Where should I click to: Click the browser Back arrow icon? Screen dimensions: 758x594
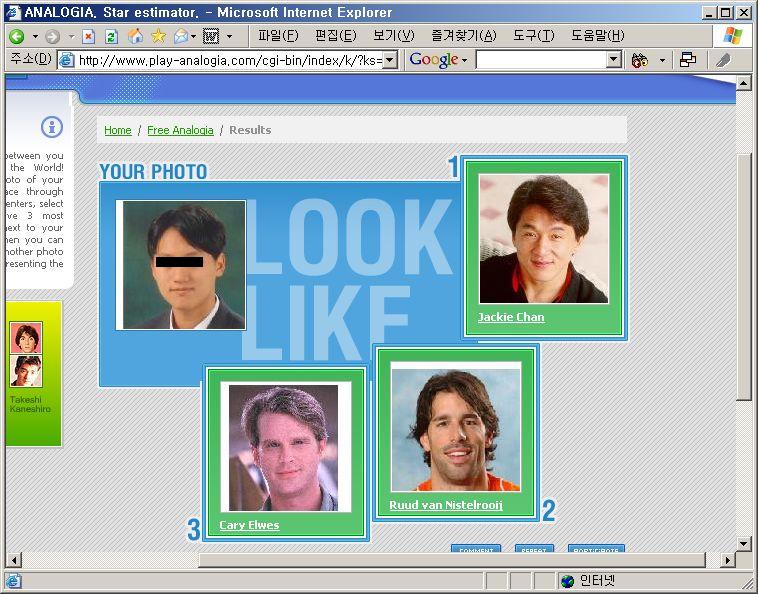click(17, 36)
